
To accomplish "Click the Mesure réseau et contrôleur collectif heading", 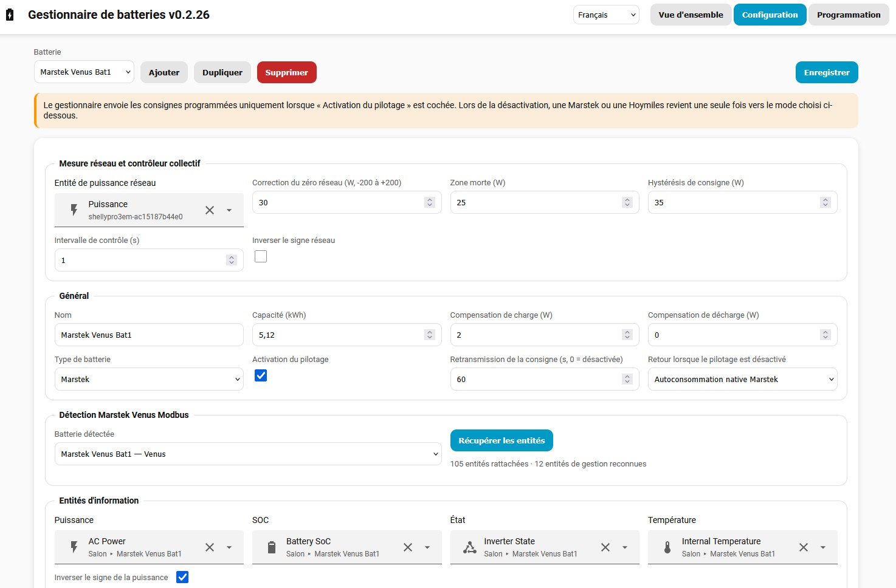I will (129, 163).
